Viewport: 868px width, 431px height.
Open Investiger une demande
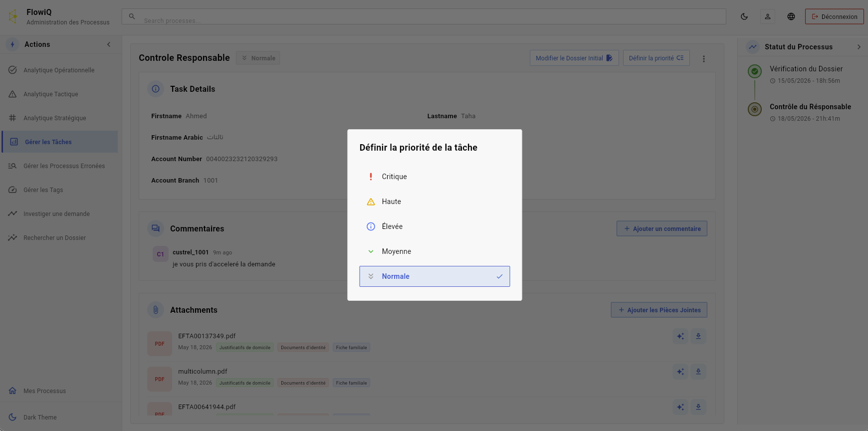click(60, 214)
